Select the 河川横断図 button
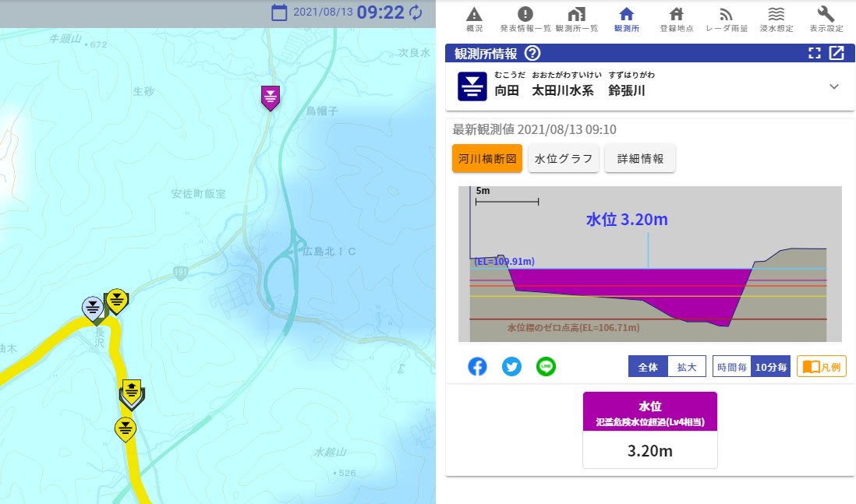Image resolution: width=856 pixels, height=504 pixels. (487, 159)
